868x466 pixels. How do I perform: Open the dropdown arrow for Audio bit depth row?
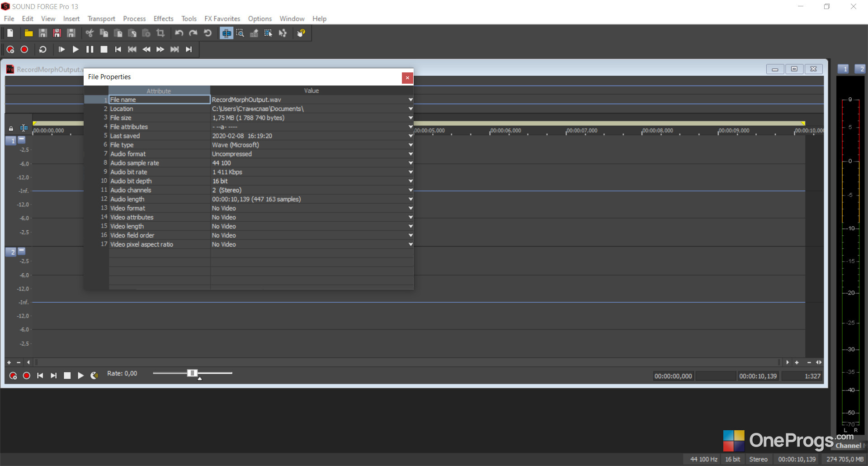(x=410, y=181)
